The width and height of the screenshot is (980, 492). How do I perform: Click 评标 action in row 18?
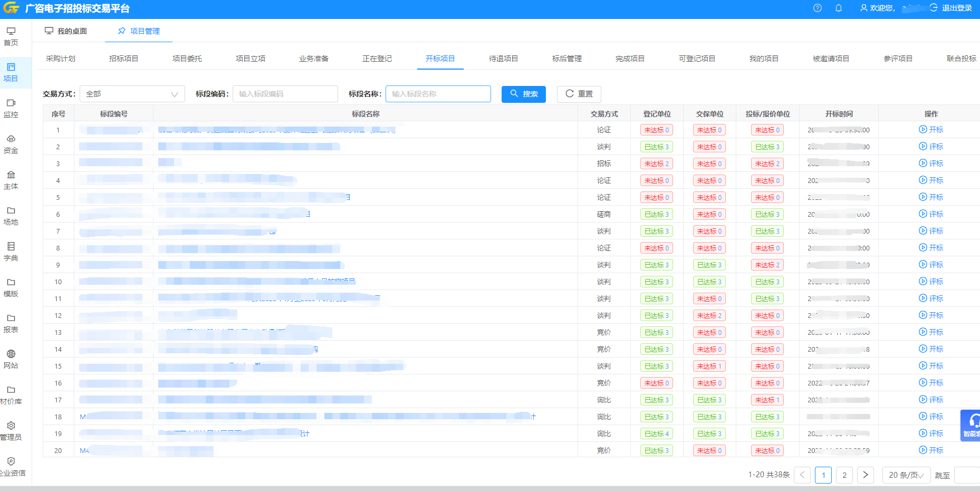pyautogui.click(x=931, y=417)
